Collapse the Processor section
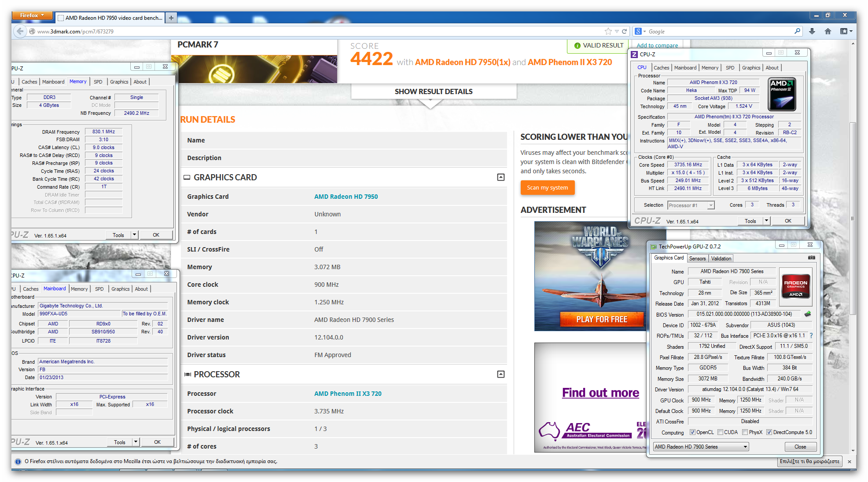Image resolution: width=868 pixels, height=482 pixels. tap(501, 374)
